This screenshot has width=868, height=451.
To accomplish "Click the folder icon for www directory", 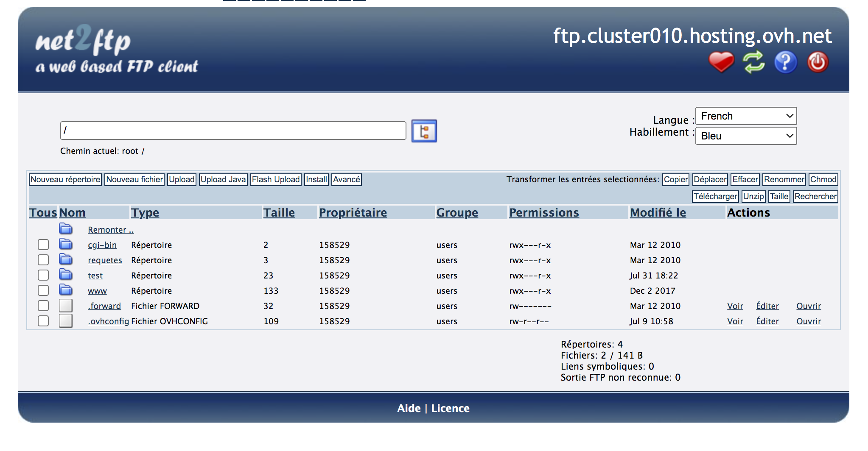I will tap(66, 290).
